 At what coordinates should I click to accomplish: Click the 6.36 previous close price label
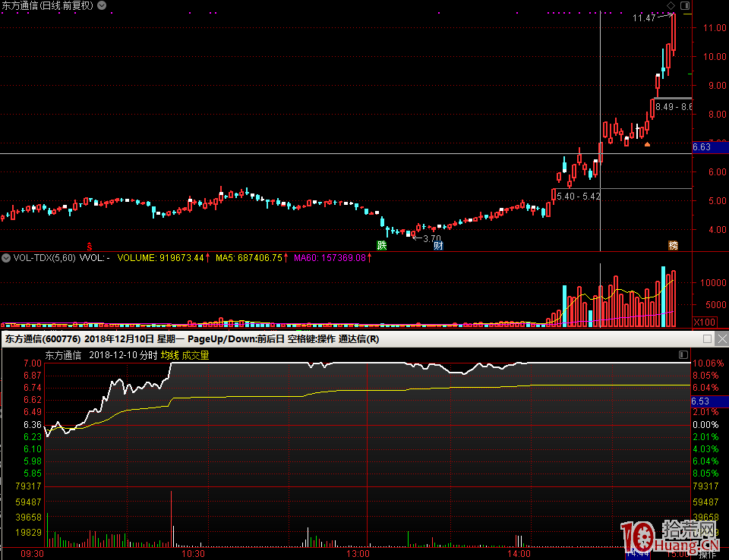(32, 425)
